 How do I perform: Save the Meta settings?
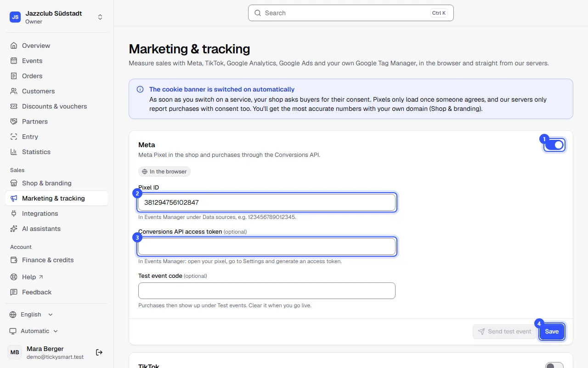pos(552,332)
